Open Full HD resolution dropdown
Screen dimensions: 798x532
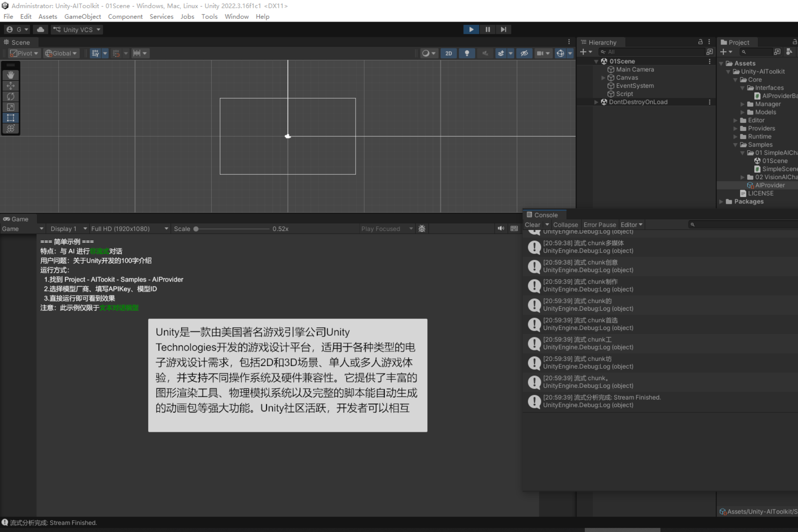point(130,229)
